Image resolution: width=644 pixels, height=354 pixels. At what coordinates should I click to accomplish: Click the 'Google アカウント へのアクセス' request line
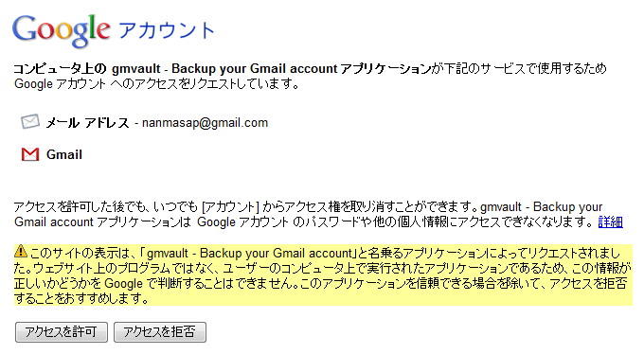[x=156, y=84]
